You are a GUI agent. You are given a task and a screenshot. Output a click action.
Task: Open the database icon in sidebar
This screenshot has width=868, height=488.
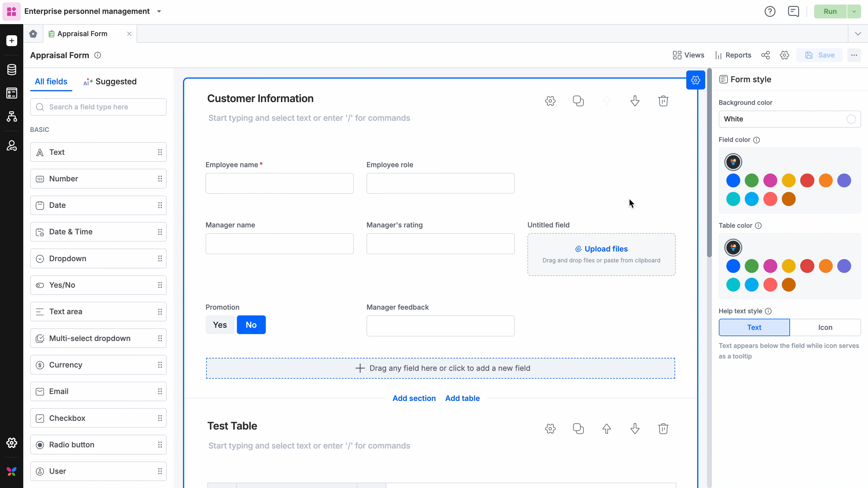pyautogui.click(x=12, y=70)
